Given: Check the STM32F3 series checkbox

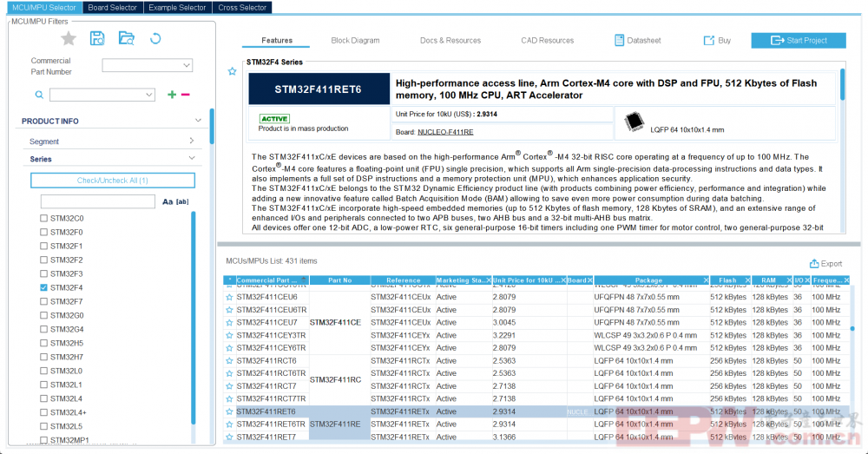Looking at the screenshot, I should [x=43, y=273].
